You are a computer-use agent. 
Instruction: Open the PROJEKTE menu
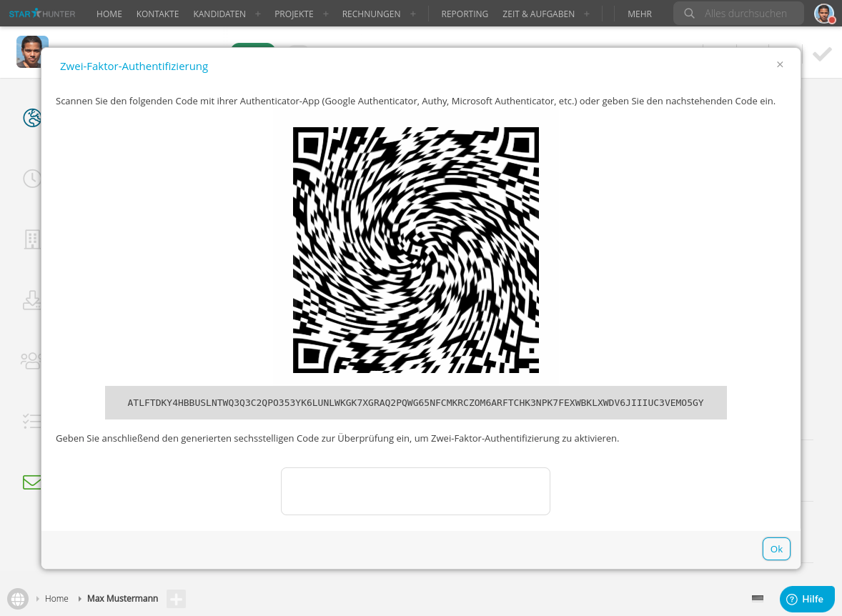[x=294, y=14]
